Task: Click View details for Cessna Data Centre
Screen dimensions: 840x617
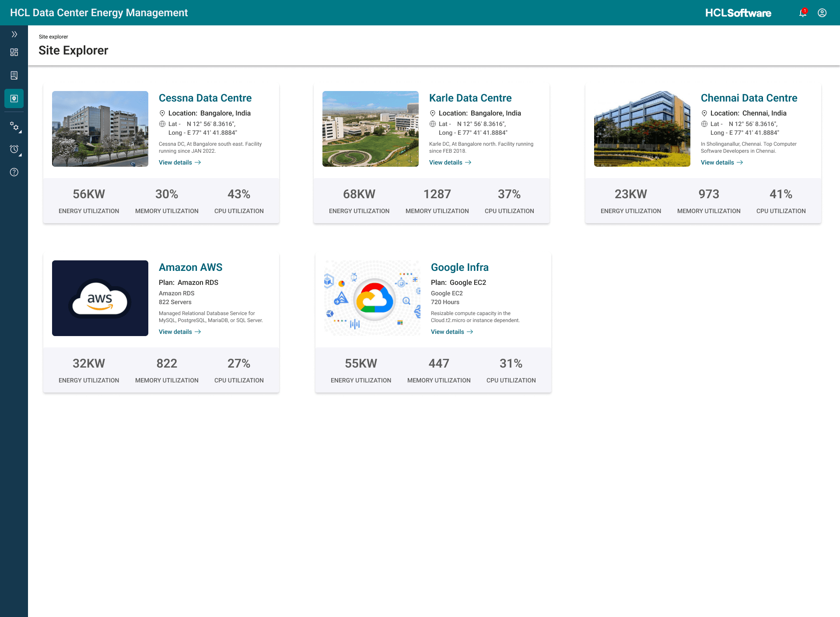Action: pyautogui.click(x=180, y=162)
